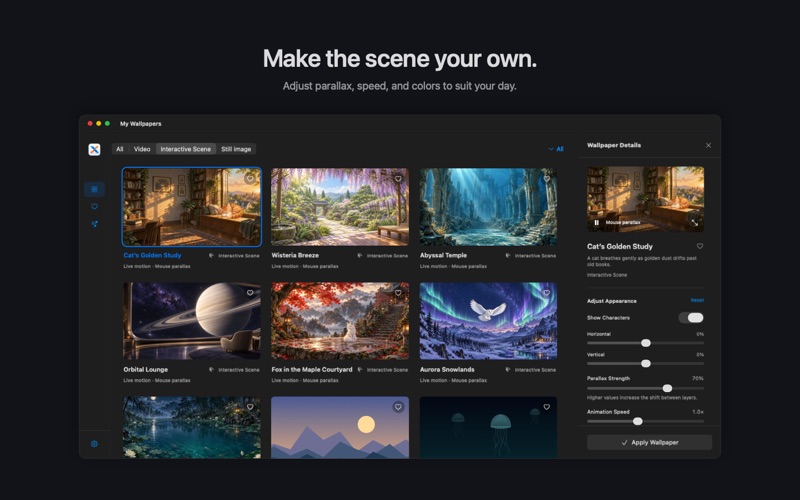Close the Wallpaper Details panel
The width and height of the screenshot is (800, 500).
[x=708, y=145]
